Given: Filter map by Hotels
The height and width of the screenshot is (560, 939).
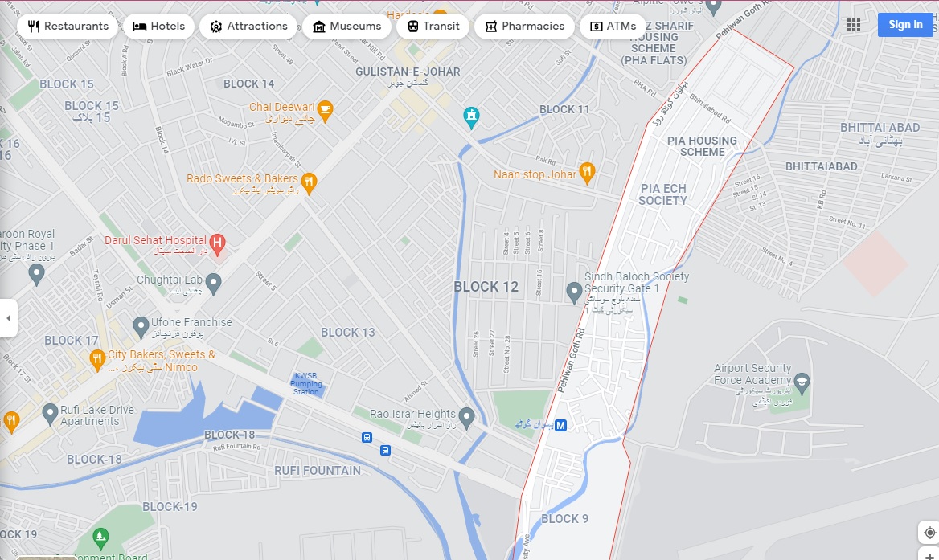Looking at the screenshot, I should click(x=158, y=27).
